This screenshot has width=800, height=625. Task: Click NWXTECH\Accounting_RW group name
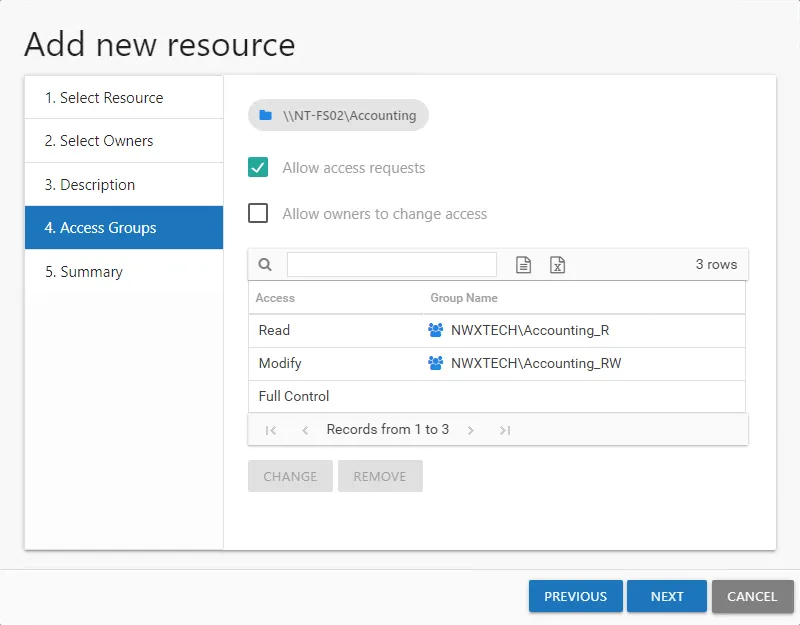536,363
